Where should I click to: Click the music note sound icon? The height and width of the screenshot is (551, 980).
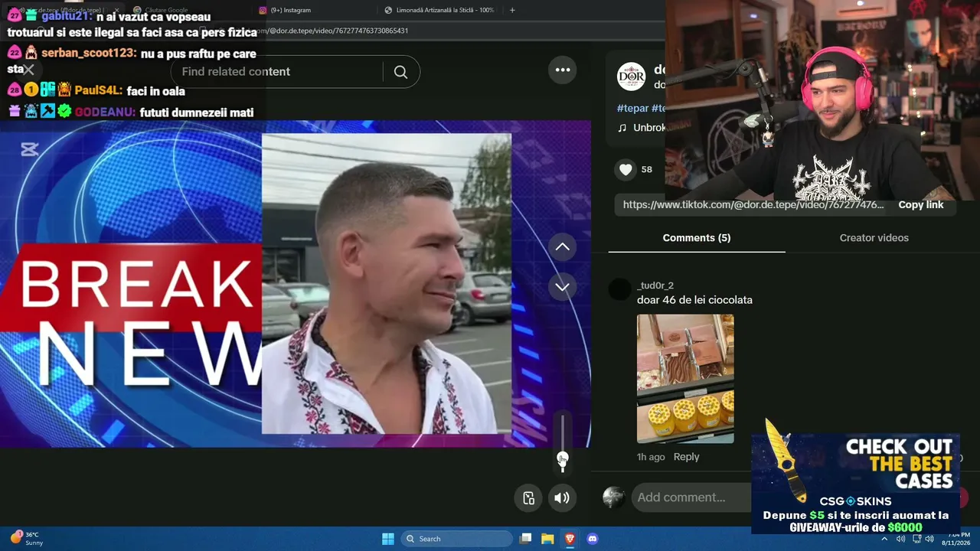click(622, 128)
